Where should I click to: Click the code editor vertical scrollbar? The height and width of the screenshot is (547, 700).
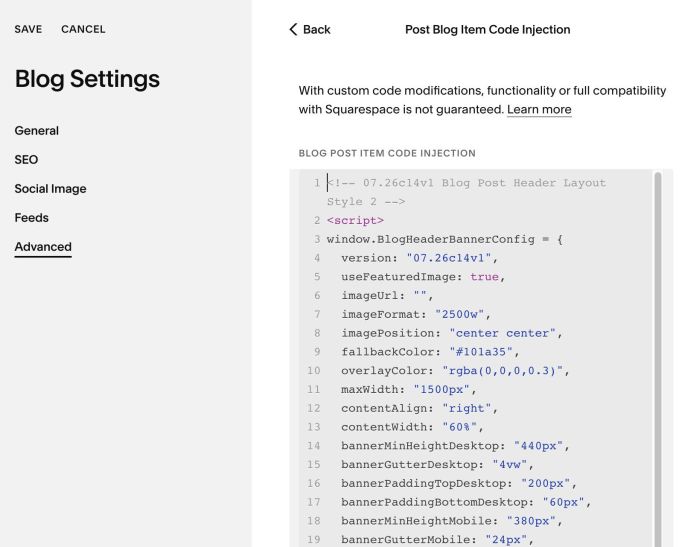click(x=658, y=357)
